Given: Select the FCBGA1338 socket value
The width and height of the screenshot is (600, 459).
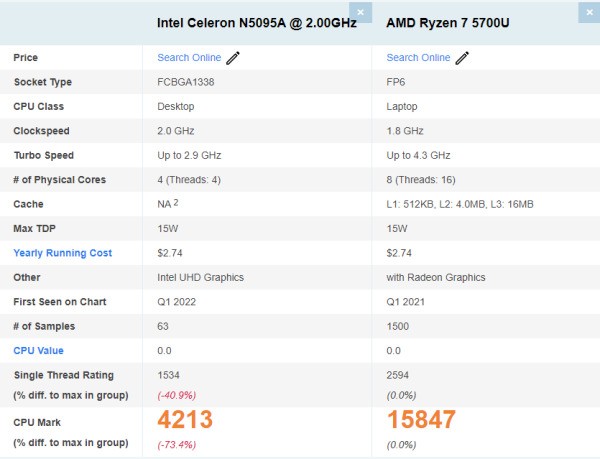Looking at the screenshot, I should [186, 82].
